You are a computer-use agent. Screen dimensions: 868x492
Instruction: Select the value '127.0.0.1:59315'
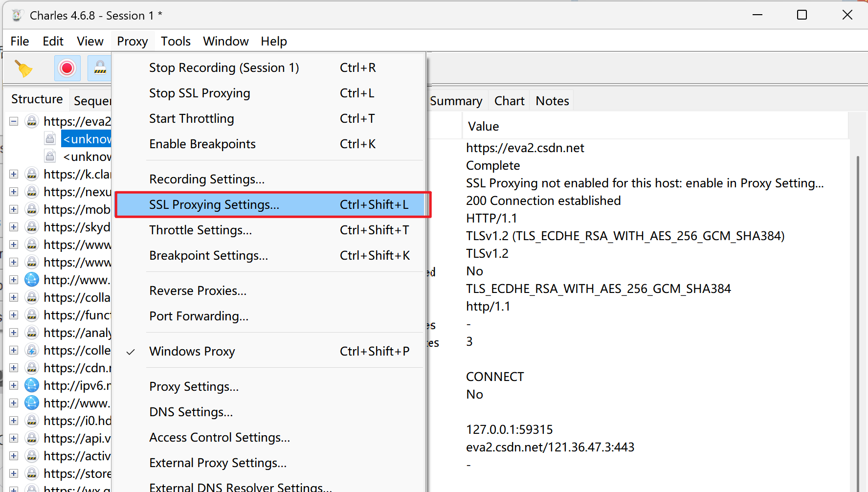(509, 429)
